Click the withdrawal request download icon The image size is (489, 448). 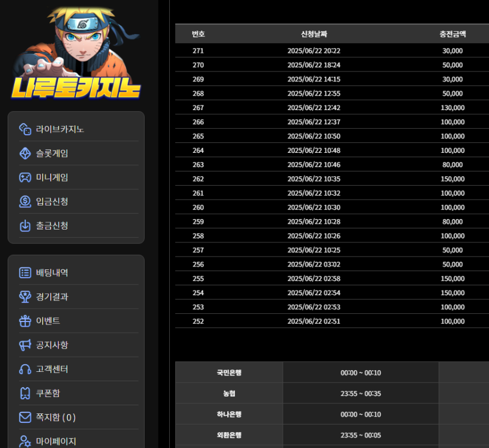(x=25, y=225)
